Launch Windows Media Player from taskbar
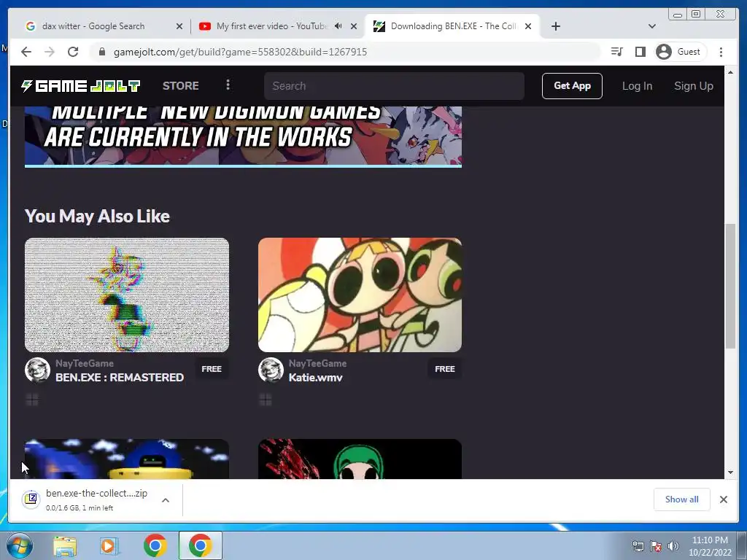Image resolution: width=747 pixels, height=560 pixels. pyautogui.click(x=109, y=545)
